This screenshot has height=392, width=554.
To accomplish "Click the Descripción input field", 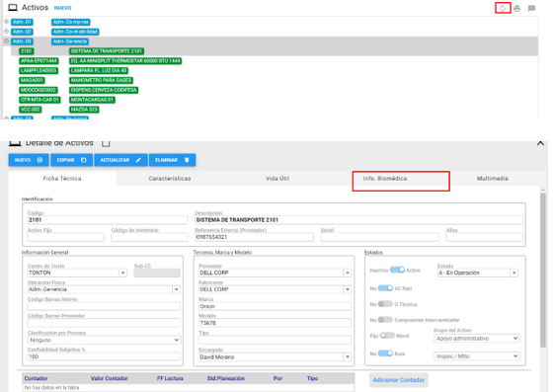I will coord(358,220).
